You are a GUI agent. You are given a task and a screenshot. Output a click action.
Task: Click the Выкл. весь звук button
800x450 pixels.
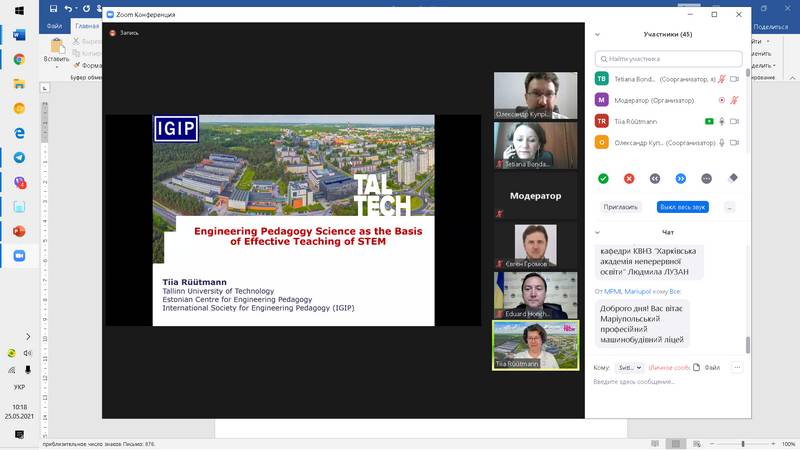pyautogui.click(x=683, y=207)
